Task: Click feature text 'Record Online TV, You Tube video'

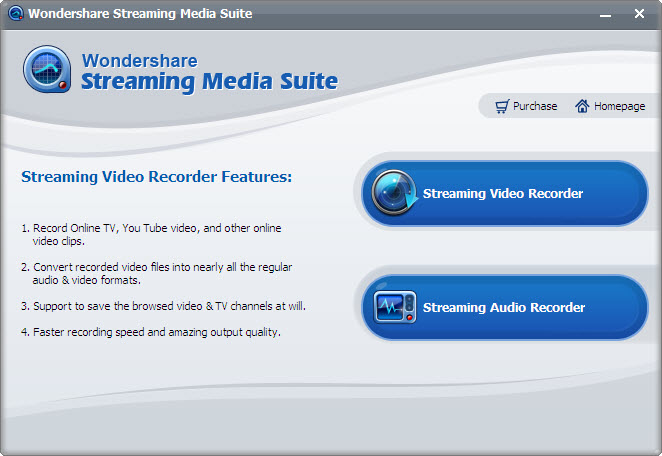Action: [115, 228]
